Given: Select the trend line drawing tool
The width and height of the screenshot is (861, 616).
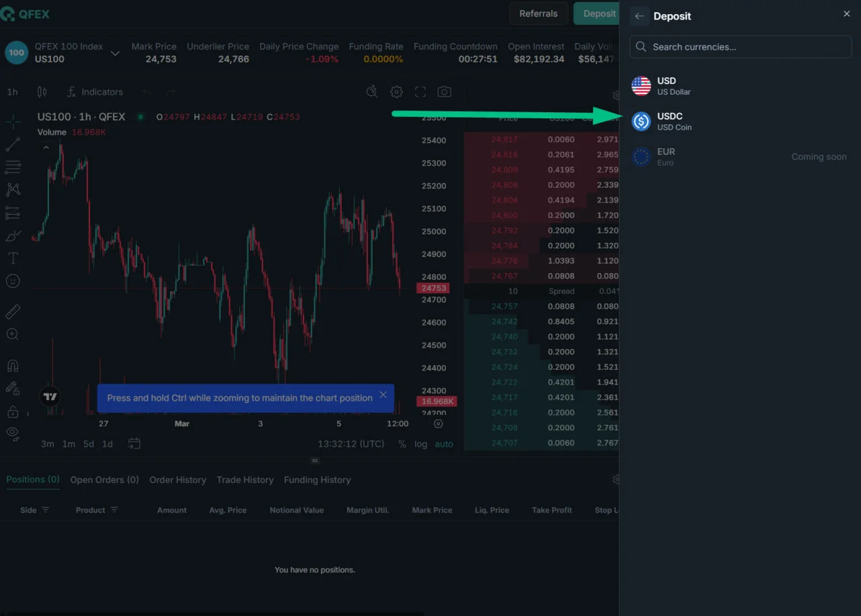Looking at the screenshot, I should [13, 145].
